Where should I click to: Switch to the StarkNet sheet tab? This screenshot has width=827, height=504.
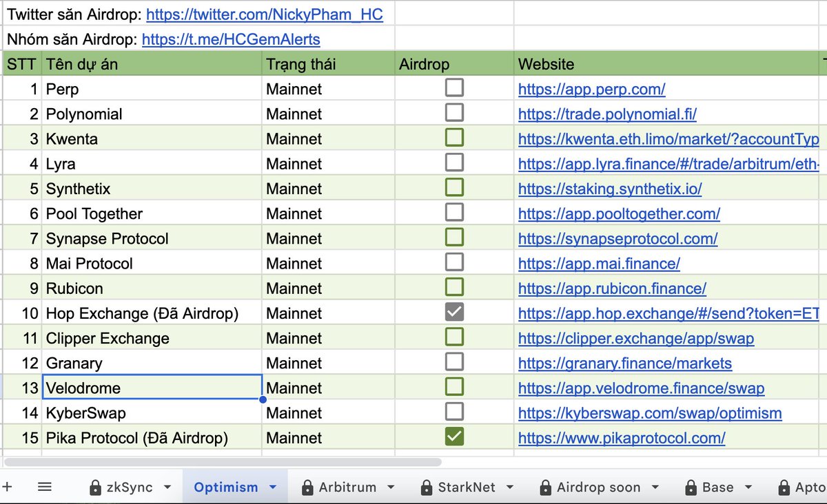(467, 487)
